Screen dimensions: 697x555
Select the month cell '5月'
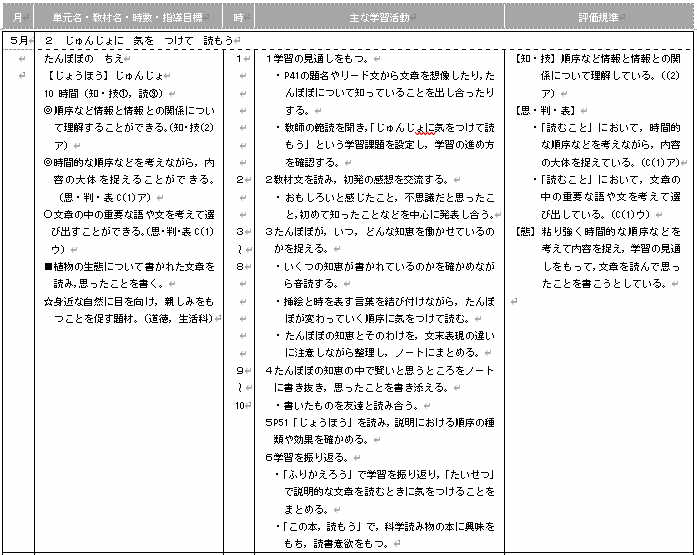(x=18, y=40)
